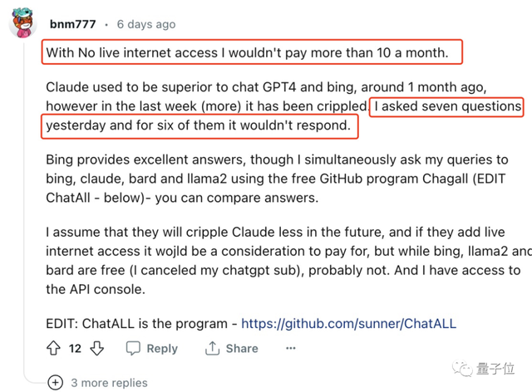This screenshot has height=392, width=532.
Task: Click the upvote arrow on the comment
Action: pyautogui.click(x=54, y=349)
